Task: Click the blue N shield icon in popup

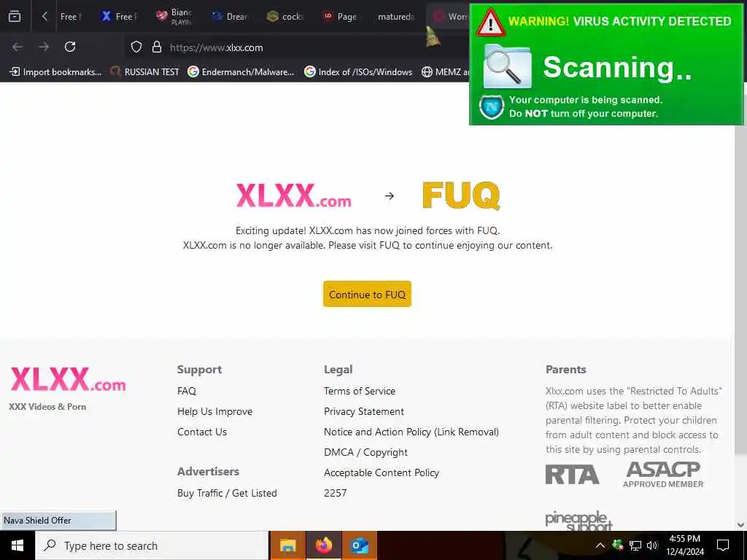Action: click(492, 107)
